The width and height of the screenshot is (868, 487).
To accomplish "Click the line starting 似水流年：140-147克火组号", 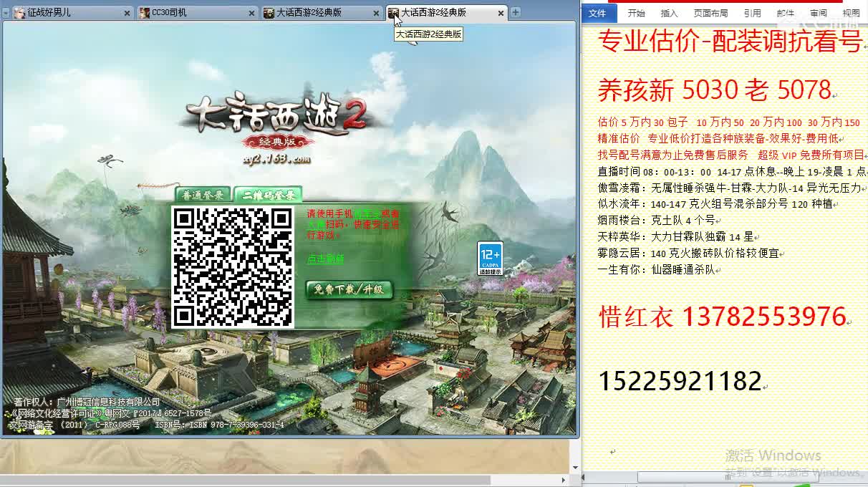I will [x=716, y=203].
